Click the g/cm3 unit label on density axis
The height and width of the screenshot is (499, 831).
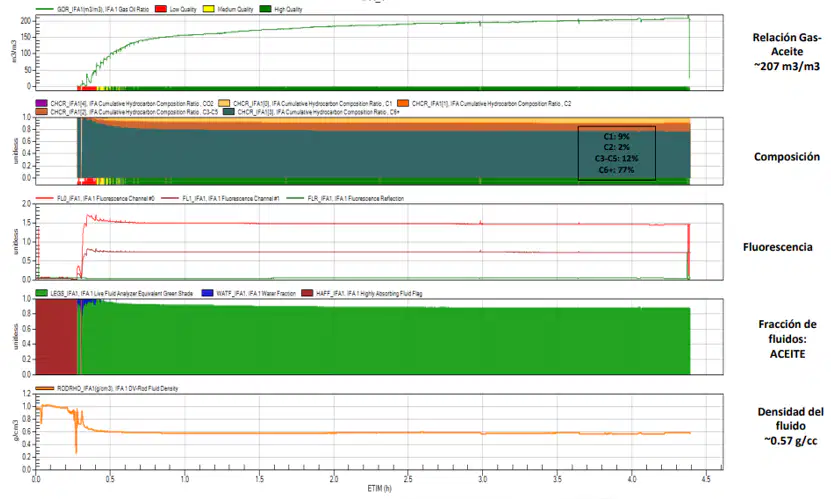[15, 431]
